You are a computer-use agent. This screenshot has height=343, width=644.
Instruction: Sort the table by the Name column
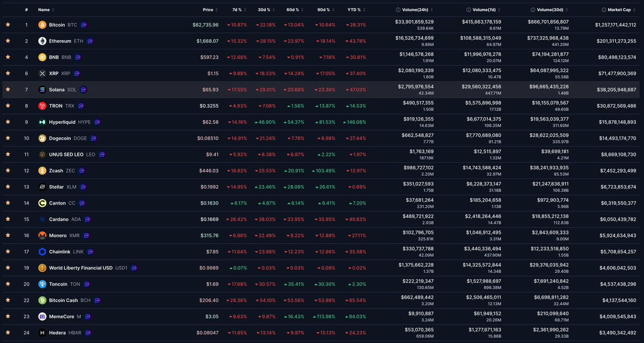pos(46,10)
